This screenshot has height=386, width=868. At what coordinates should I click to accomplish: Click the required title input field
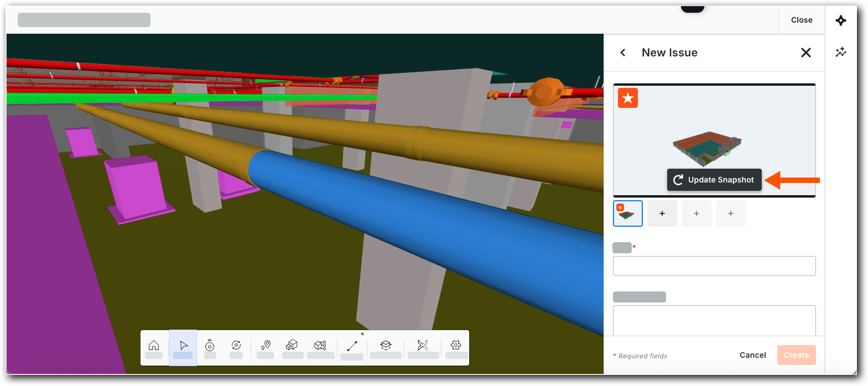(x=714, y=266)
